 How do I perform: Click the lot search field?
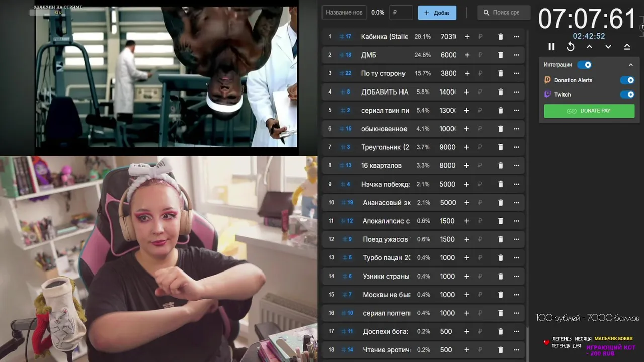(504, 13)
